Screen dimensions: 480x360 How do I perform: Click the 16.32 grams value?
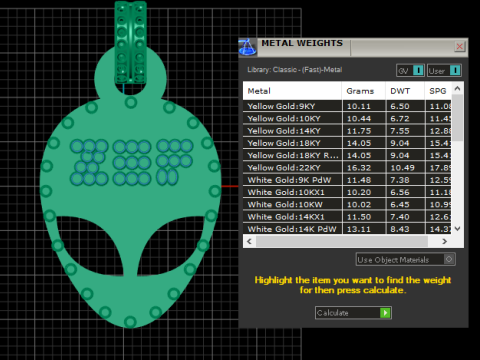click(359, 168)
